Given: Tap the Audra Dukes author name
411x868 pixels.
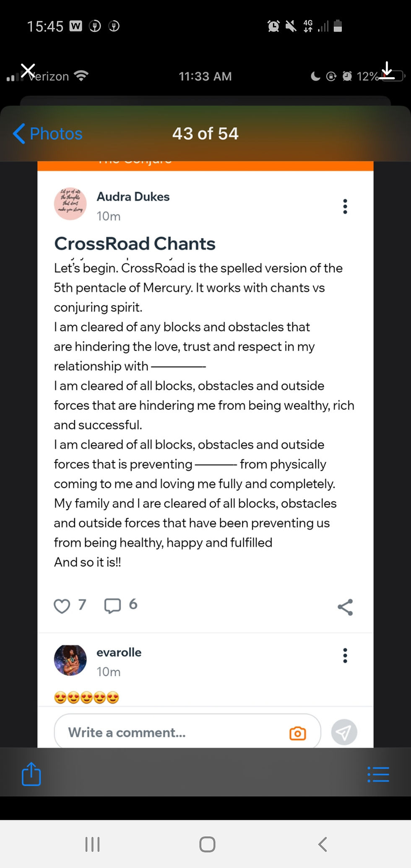Looking at the screenshot, I should pyautogui.click(x=133, y=197).
